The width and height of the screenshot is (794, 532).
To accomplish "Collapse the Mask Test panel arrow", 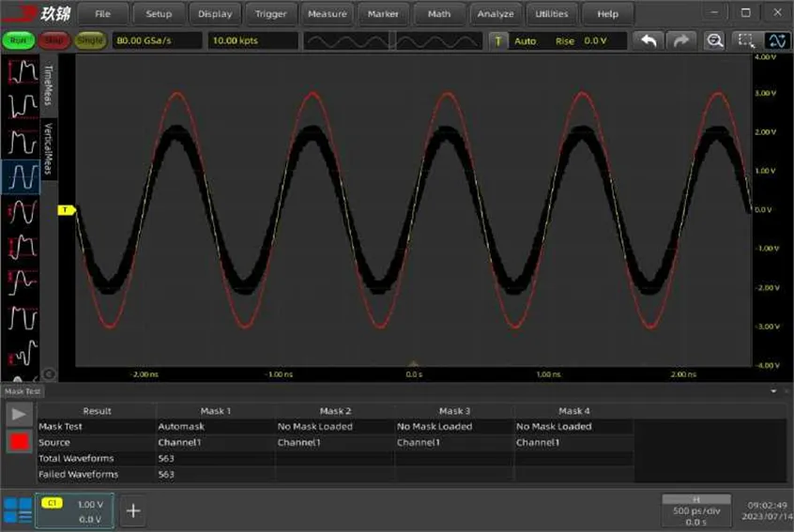I will click(x=773, y=391).
